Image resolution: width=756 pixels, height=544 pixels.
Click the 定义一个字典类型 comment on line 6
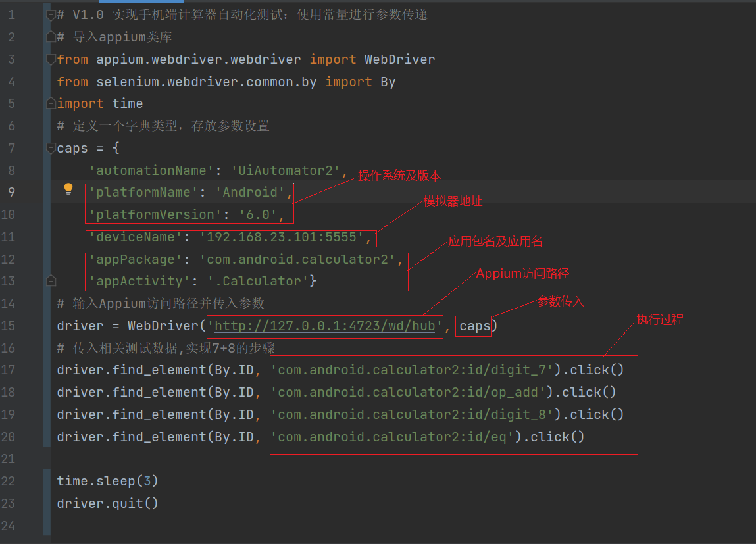coord(163,126)
